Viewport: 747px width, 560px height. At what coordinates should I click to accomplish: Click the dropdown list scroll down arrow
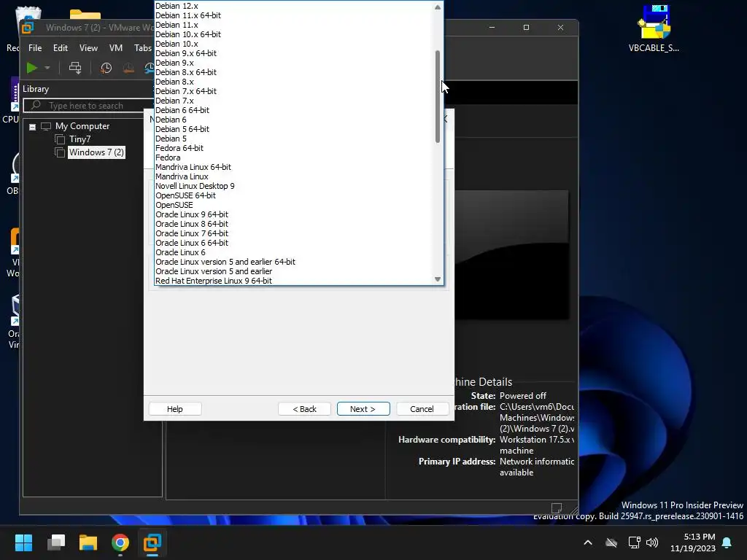click(x=438, y=279)
